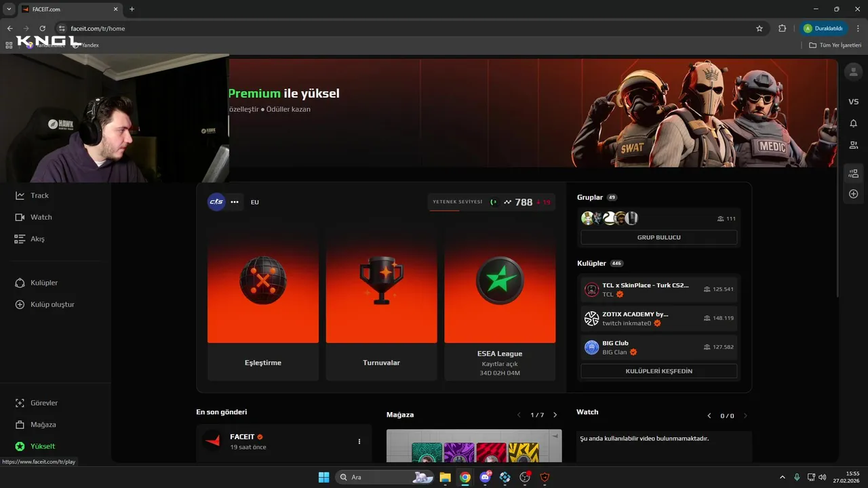
Task: Show hidden system tray icons
Action: pyautogui.click(x=783, y=477)
